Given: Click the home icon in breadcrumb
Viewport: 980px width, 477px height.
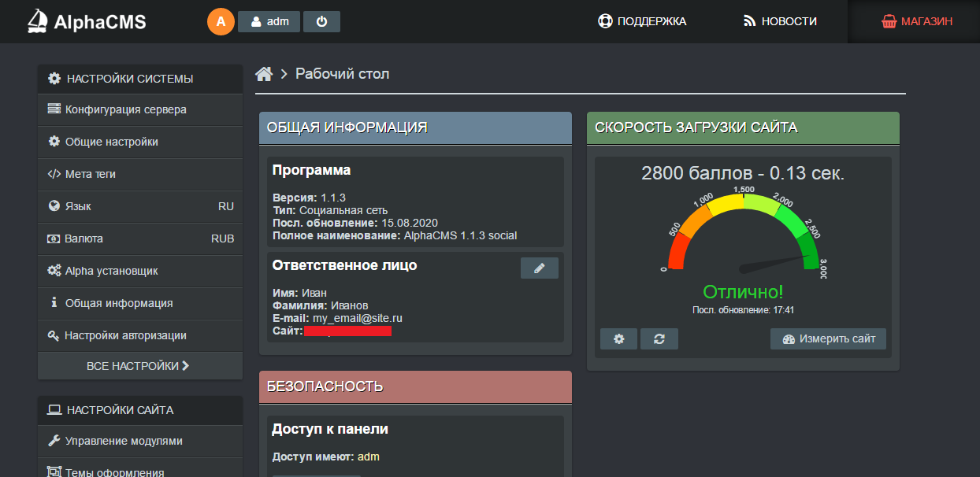Looking at the screenshot, I should 264,74.
